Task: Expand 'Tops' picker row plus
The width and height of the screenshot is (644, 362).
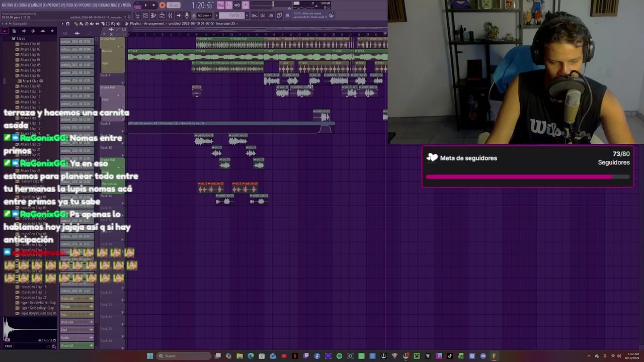Action: [91, 314]
